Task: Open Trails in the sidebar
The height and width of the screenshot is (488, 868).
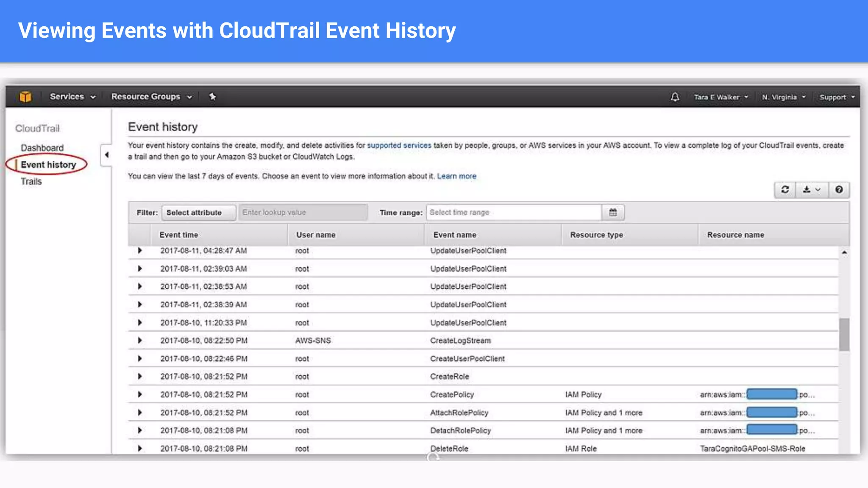Action: pyautogui.click(x=31, y=181)
